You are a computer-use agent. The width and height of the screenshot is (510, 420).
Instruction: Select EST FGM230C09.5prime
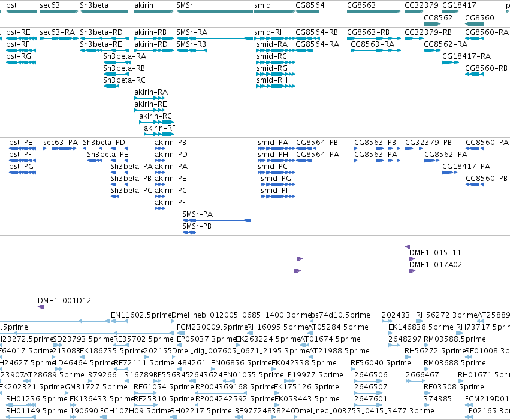click(x=212, y=327)
